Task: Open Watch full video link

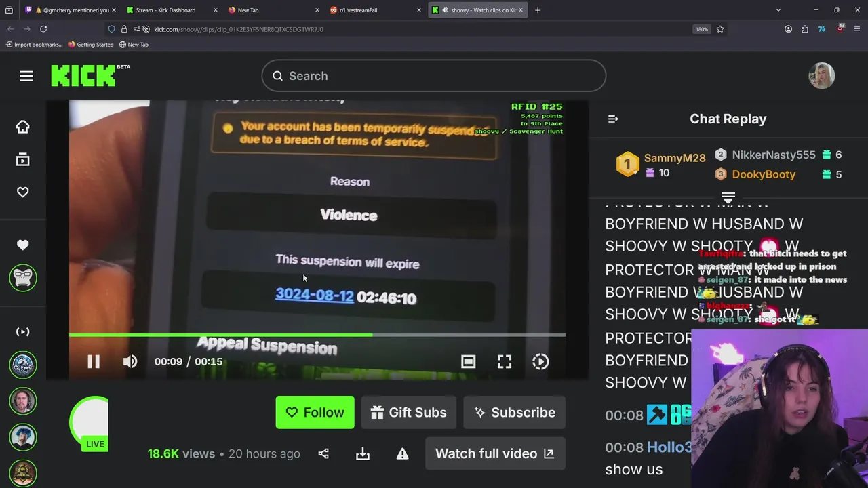Action: coord(495,453)
